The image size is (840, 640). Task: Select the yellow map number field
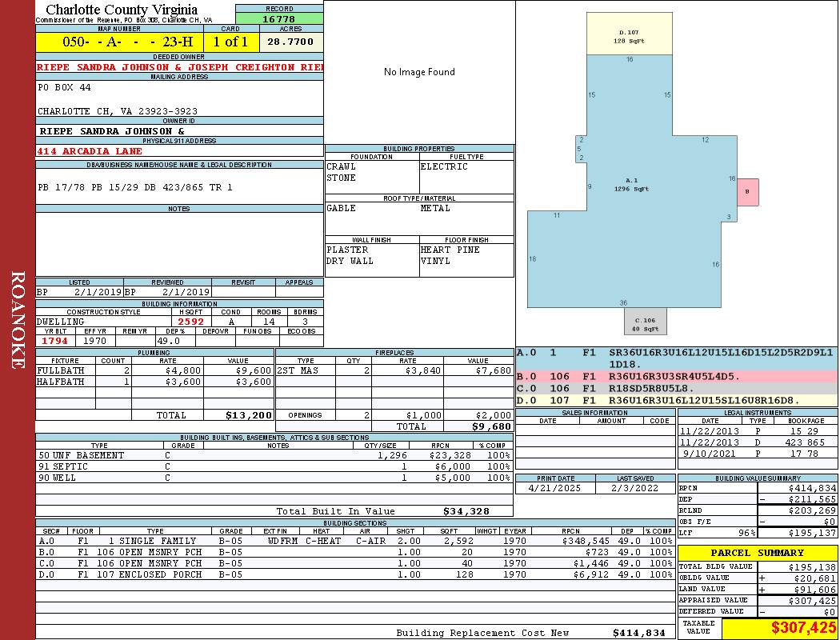click(x=120, y=42)
